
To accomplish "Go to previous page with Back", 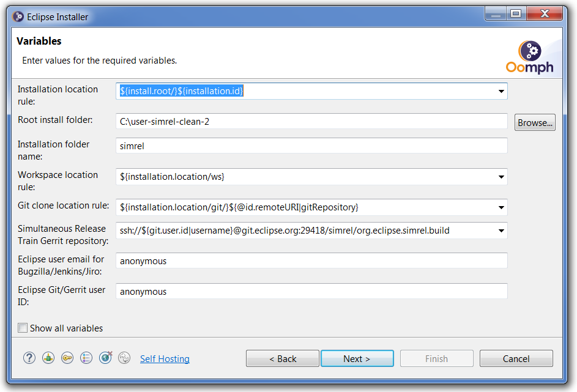I will point(282,358).
